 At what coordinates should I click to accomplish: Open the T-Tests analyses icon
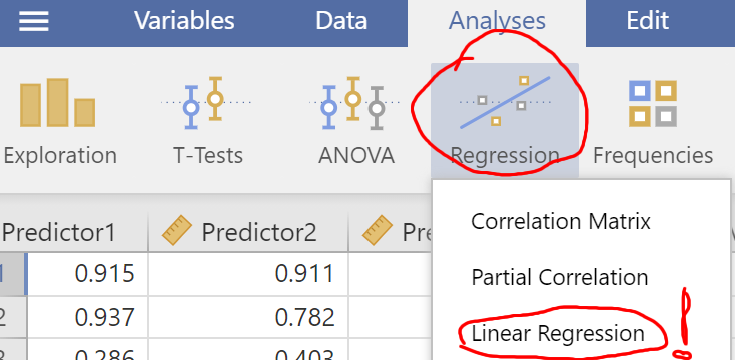(x=208, y=120)
